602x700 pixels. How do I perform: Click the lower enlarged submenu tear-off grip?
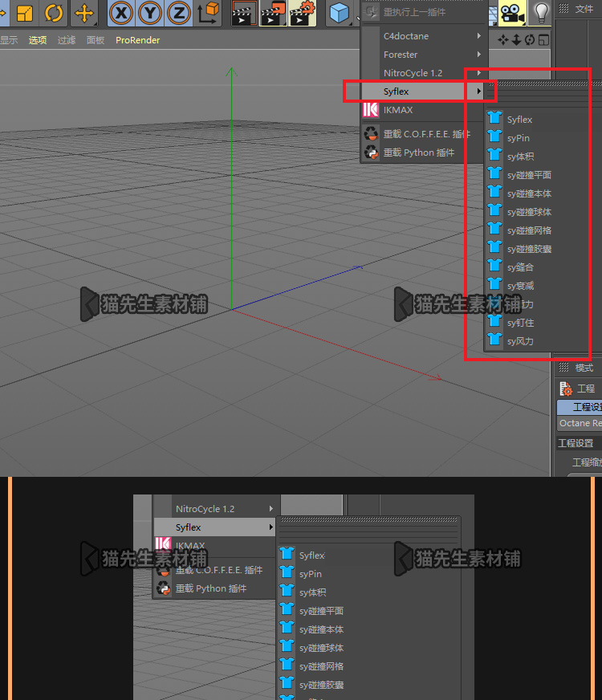point(368,519)
